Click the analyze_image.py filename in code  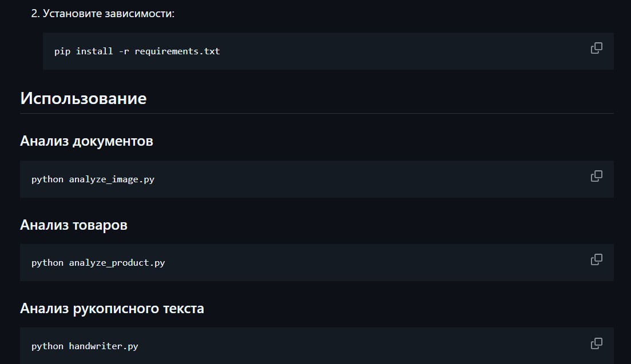point(112,179)
